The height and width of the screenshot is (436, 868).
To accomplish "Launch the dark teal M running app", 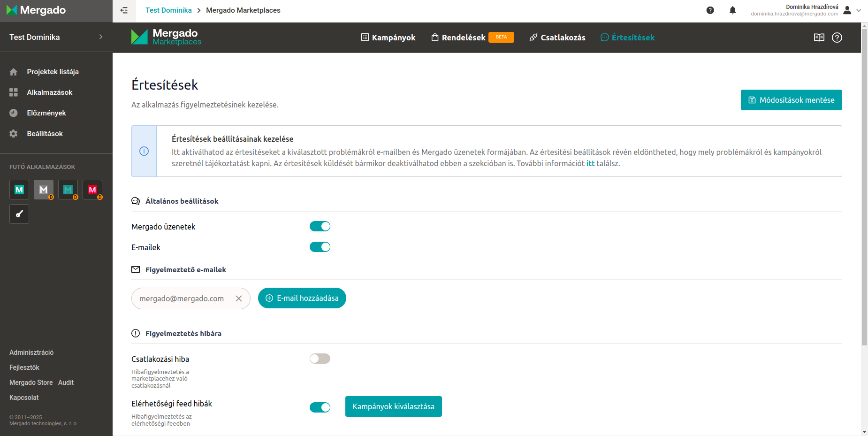I will click(68, 190).
